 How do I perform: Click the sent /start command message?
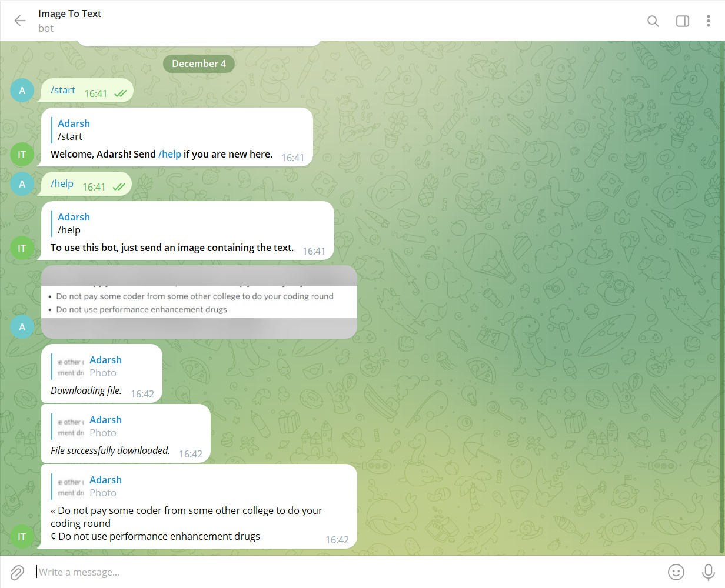pos(86,91)
